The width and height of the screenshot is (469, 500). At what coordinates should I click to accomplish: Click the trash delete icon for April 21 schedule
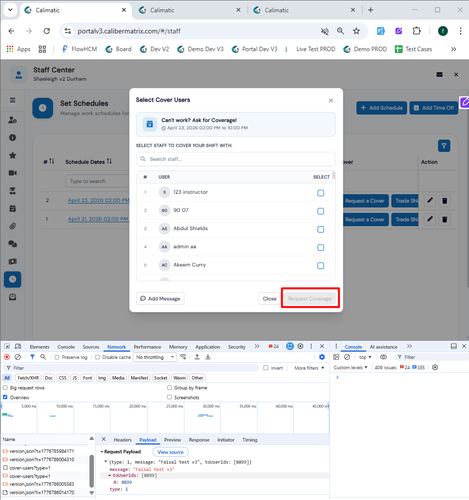[444, 219]
